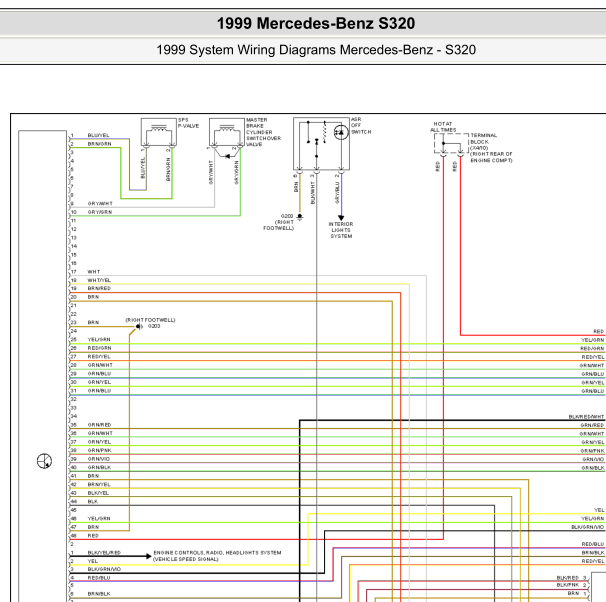The width and height of the screenshot is (606, 602).
Task: Click the 'TERMINAL BLOCK' label text
Action: click(483, 138)
